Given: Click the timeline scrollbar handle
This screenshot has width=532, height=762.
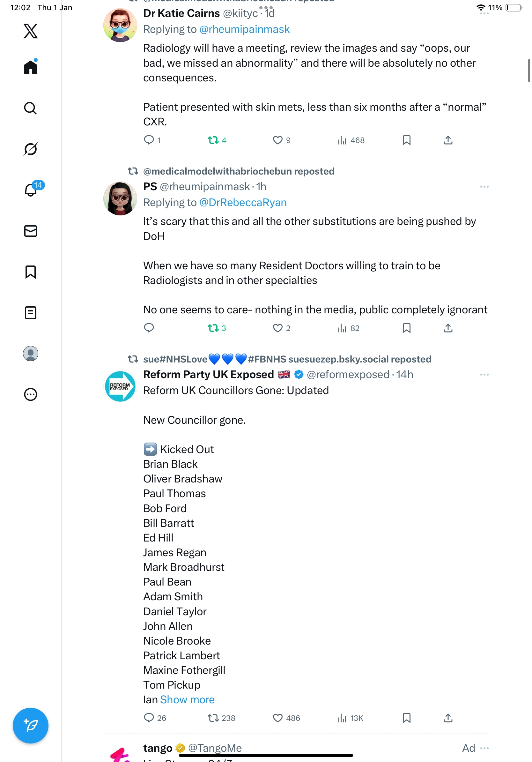Looking at the screenshot, I should [529, 70].
